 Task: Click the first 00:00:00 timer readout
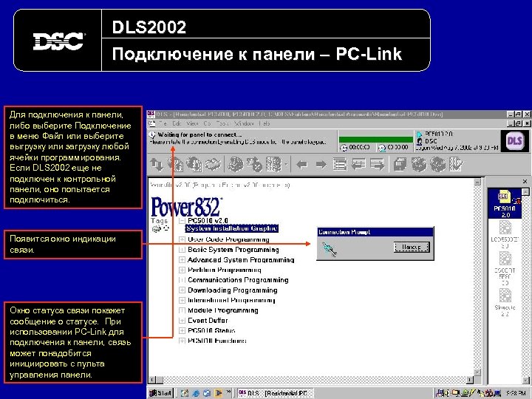click(x=359, y=148)
